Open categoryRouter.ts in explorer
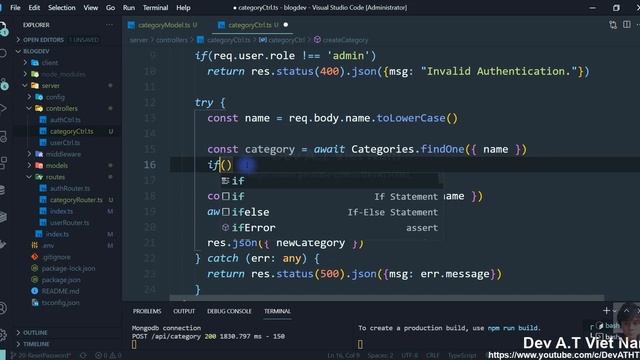Viewport: 640px width, 360px height. point(76,200)
